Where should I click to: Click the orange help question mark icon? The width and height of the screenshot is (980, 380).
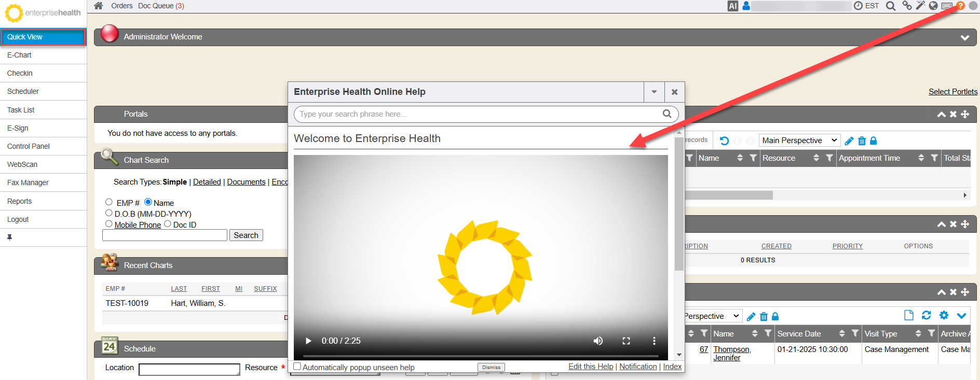(x=960, y=6)
